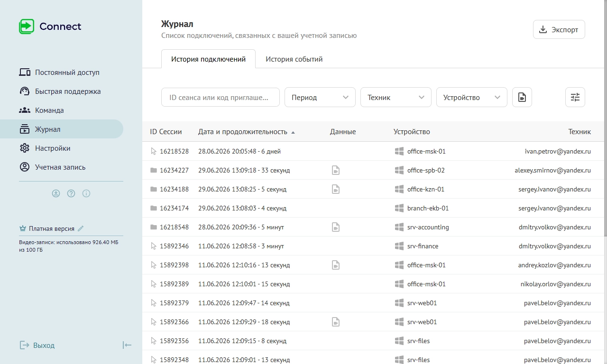Screen dimensions: 607x364
Task: Click the Техник column header
Action: [579, 132]
